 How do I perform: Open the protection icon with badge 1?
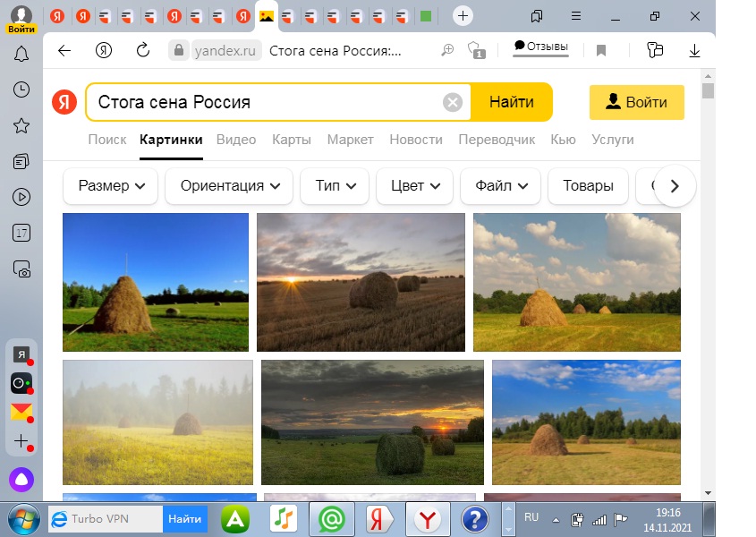click(476, 50)
